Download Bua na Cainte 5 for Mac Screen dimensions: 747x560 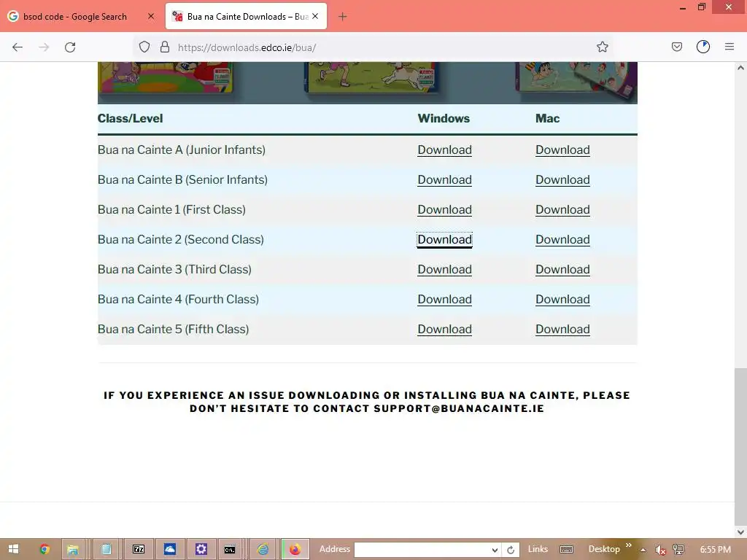click(562, 330)
